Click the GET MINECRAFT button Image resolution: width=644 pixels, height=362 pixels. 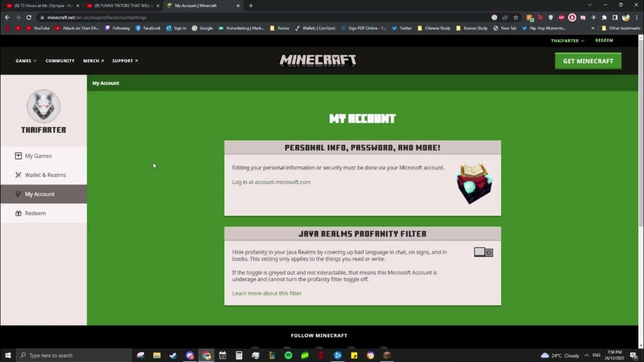[x=588, y=61]
